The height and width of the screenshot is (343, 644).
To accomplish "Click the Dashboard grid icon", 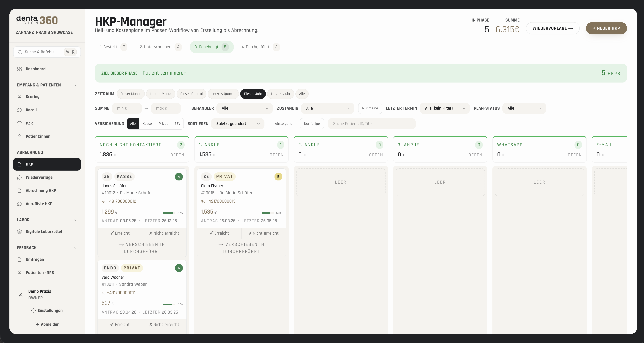I will tap(19, 69).
